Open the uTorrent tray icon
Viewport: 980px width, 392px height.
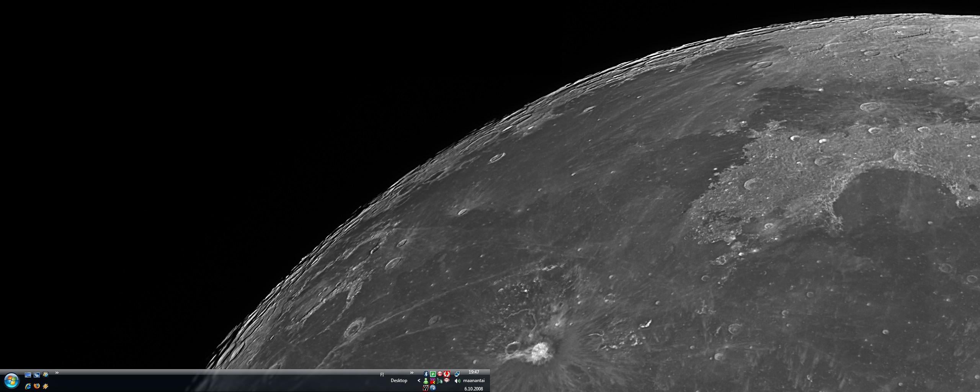point(433,374)
